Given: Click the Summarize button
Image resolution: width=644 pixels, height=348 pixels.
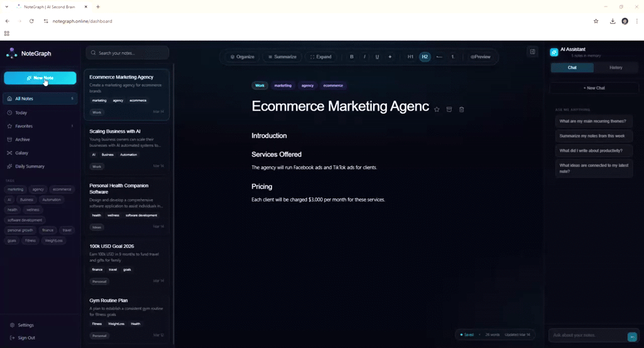Looking at the screenshot, I should coord(282,57).
